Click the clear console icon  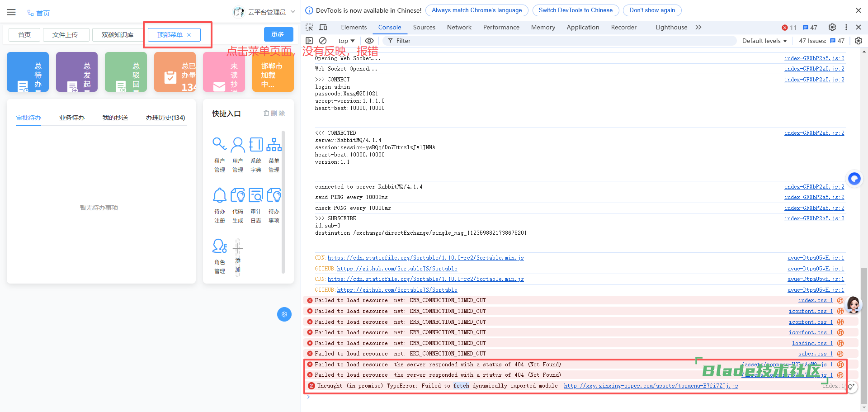[x=323, y=41]
